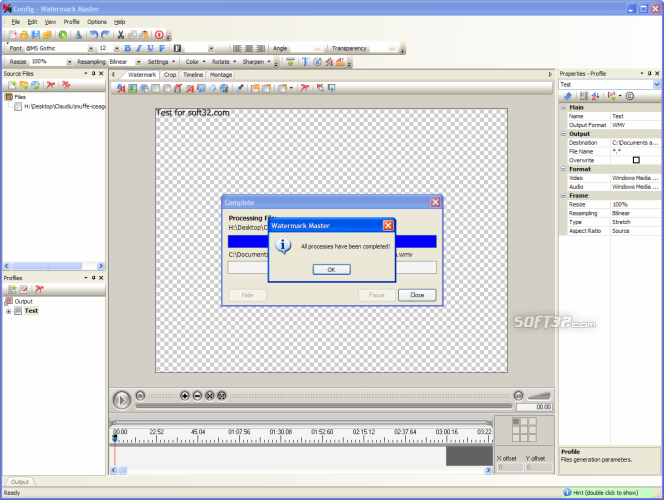664x500 pixels.
Task: Check the H:\Desktop source file checkbox
Action: [x=18, y=107]
